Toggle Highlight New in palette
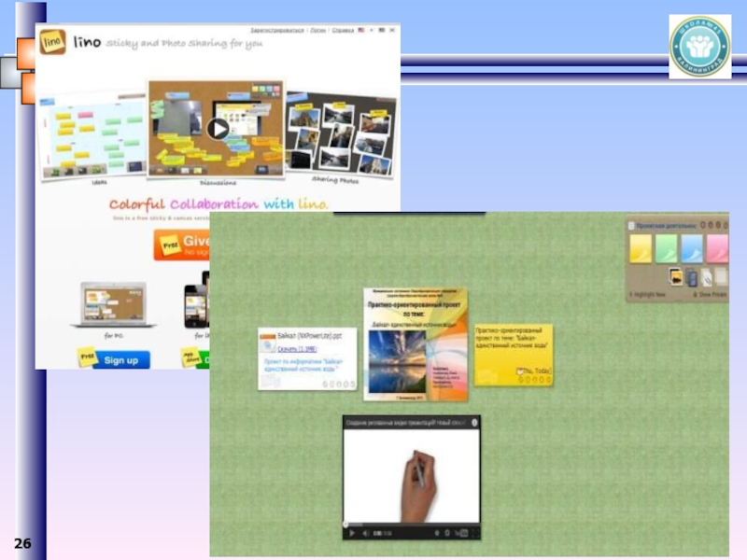 [647, 295]
